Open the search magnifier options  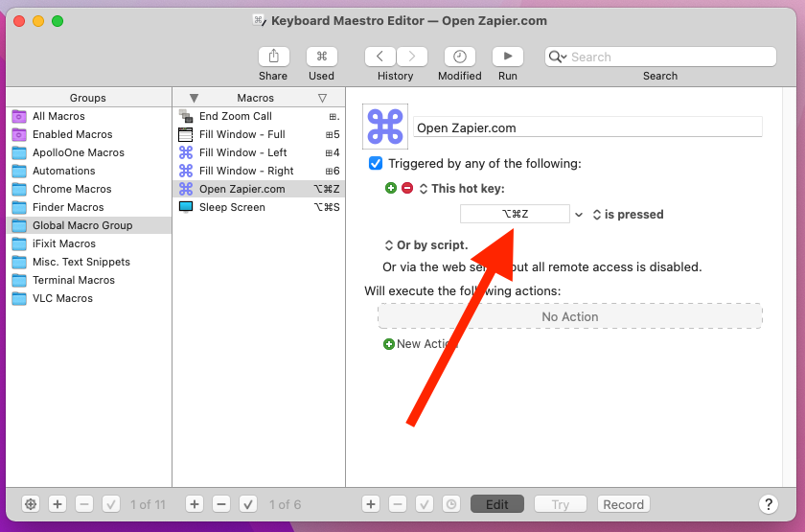[x=558, y=57]
